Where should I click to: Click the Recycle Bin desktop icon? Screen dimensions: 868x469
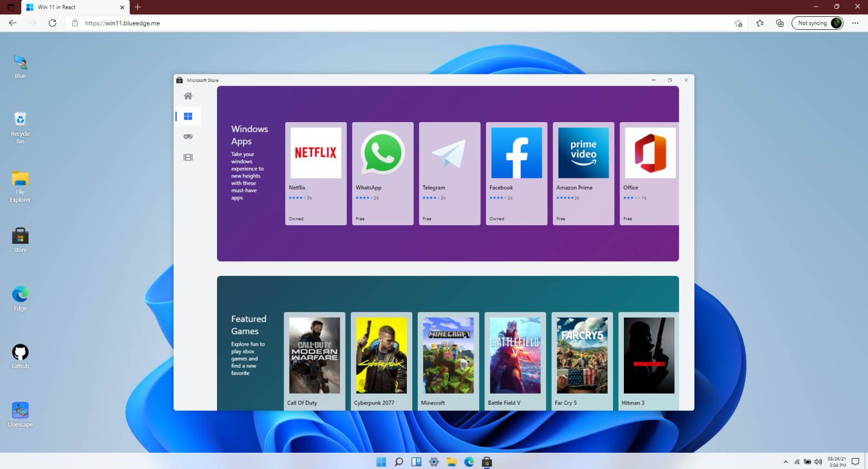tap(20, 128)
